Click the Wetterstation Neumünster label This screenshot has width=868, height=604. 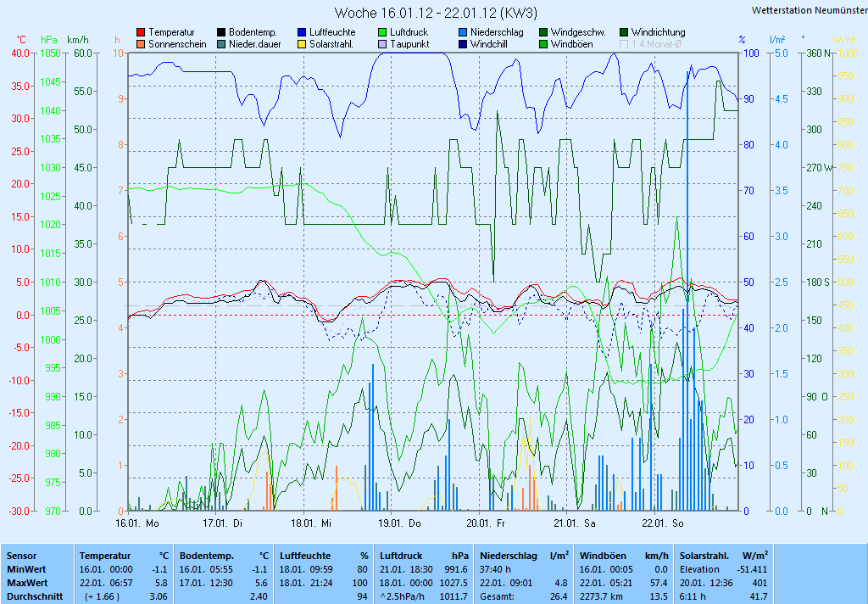[x=808, y=10]
